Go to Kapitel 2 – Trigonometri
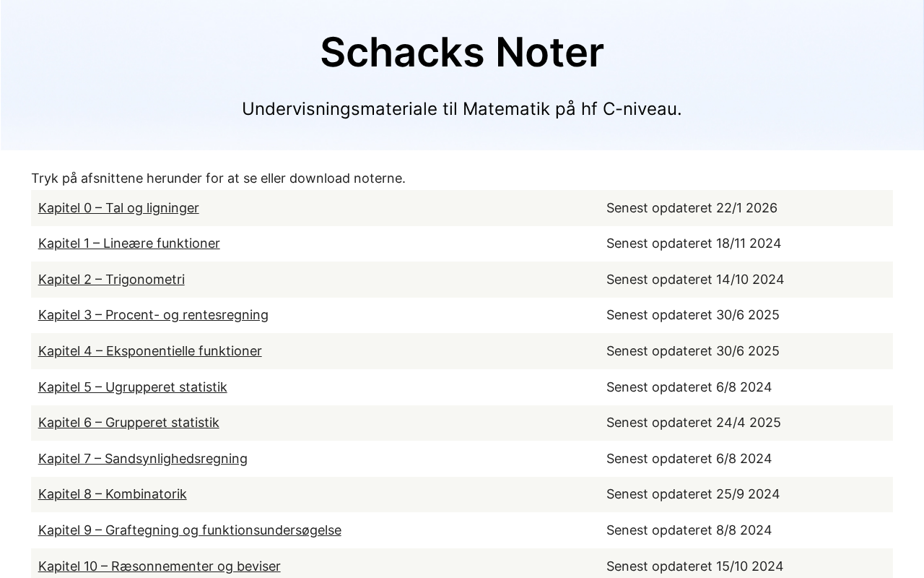 (111, 280)
